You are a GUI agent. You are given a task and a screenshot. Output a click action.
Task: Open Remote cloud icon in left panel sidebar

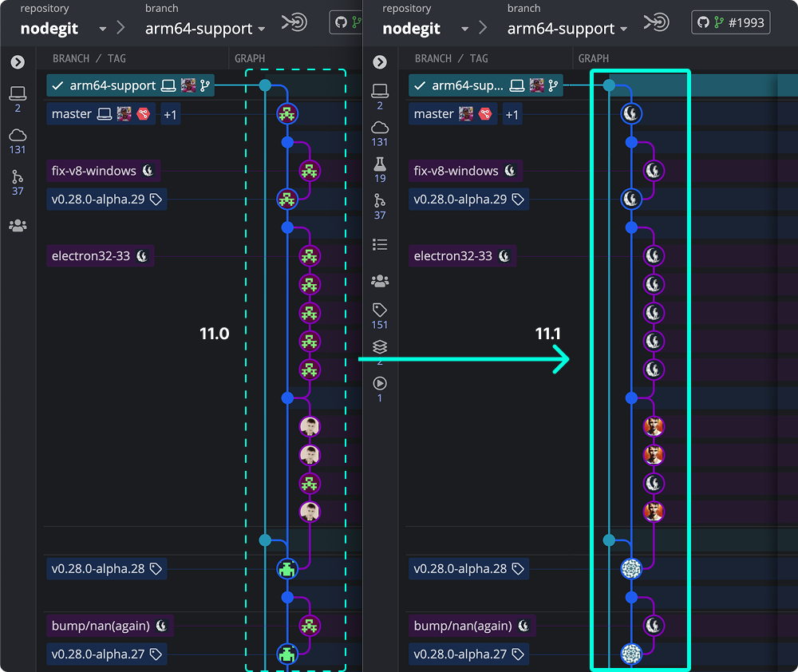click(x=18, y=136)
